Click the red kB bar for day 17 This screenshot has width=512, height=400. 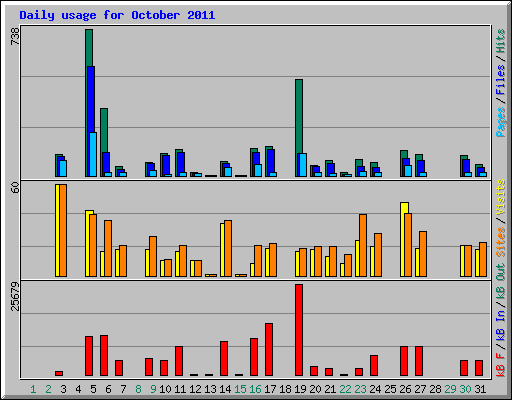269,349
